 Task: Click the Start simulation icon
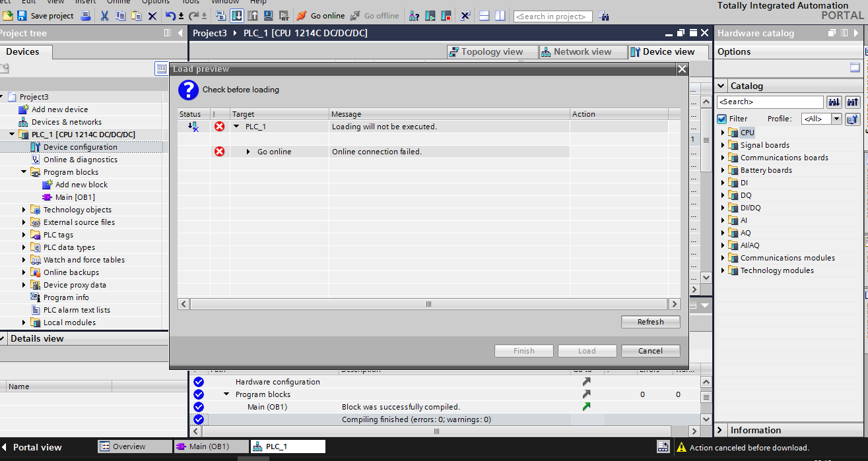coord(268,16)
